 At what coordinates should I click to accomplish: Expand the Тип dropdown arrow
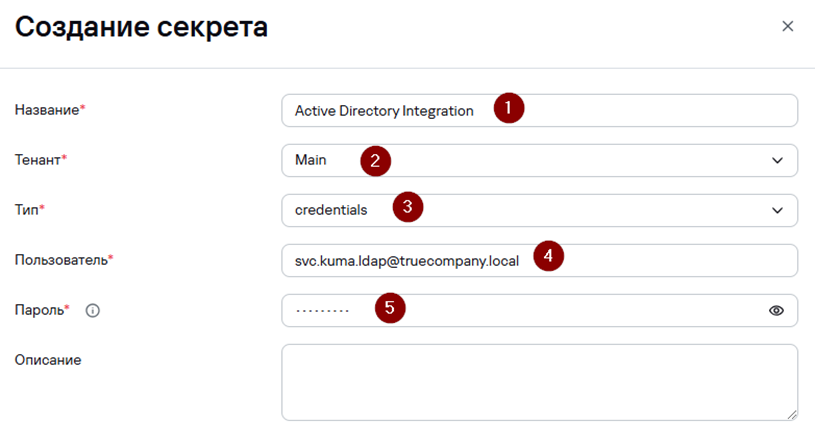pos(777,211)
